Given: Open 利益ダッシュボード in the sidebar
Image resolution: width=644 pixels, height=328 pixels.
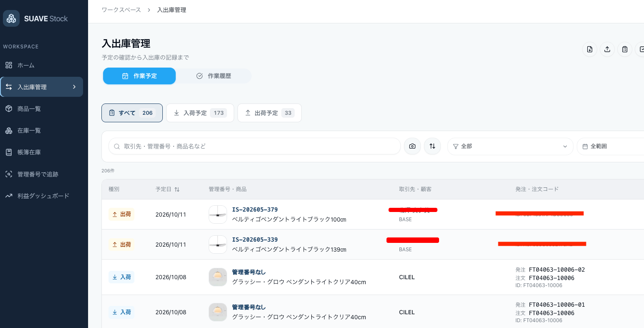Looking at the screenshot, I should coord(42,196).
